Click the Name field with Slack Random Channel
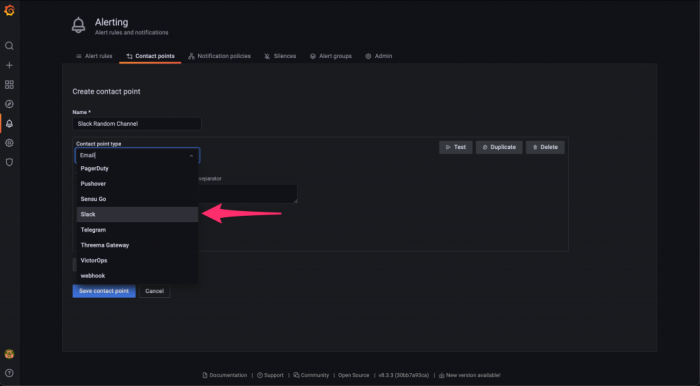Viewport: 700px width, 386px height. click(x=137, y=124)
